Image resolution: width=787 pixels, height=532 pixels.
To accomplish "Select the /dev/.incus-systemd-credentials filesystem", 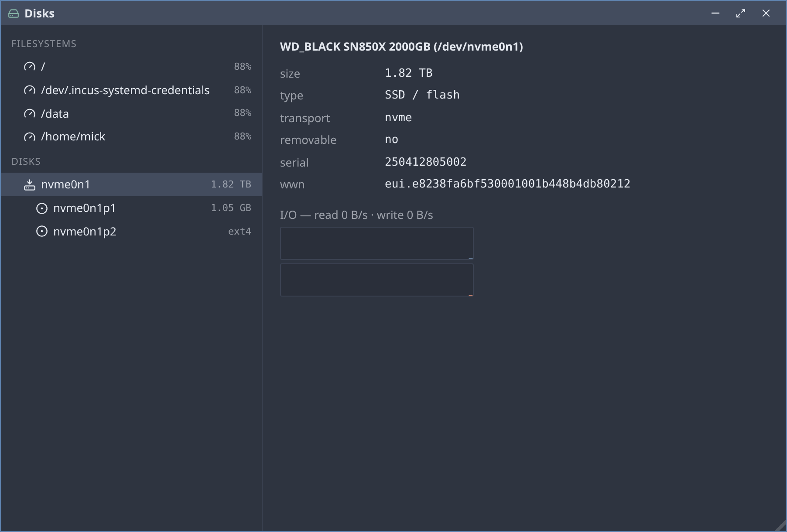I will pos(131,90).
